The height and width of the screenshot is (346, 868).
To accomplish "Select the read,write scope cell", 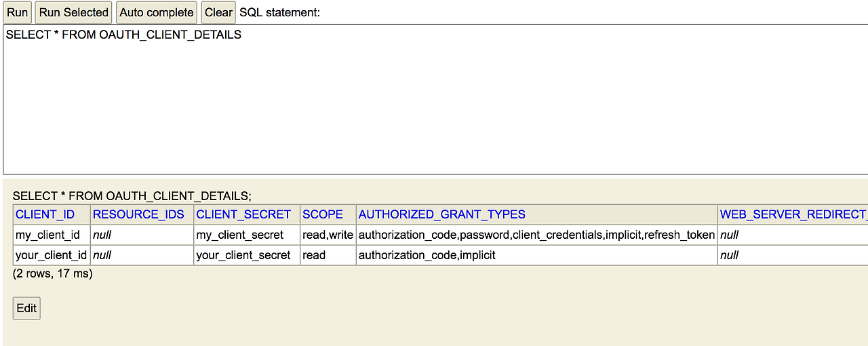I will coord(328,235).
